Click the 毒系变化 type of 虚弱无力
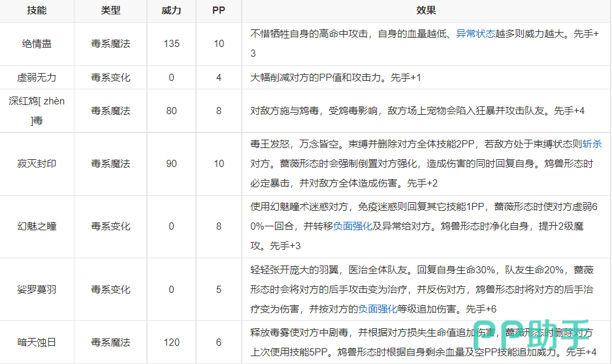The image size is (612, 364). [110, 78]
